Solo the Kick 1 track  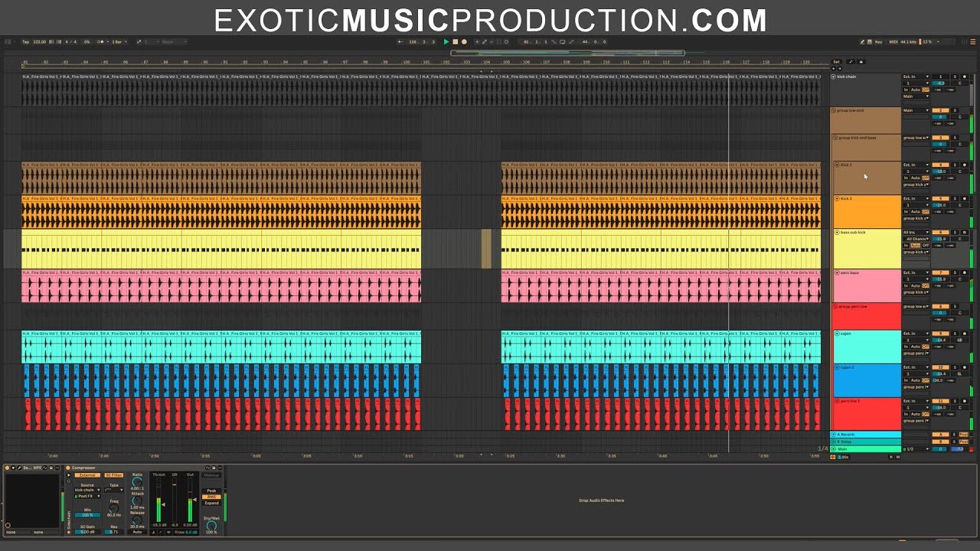click(x=955, y=165)
